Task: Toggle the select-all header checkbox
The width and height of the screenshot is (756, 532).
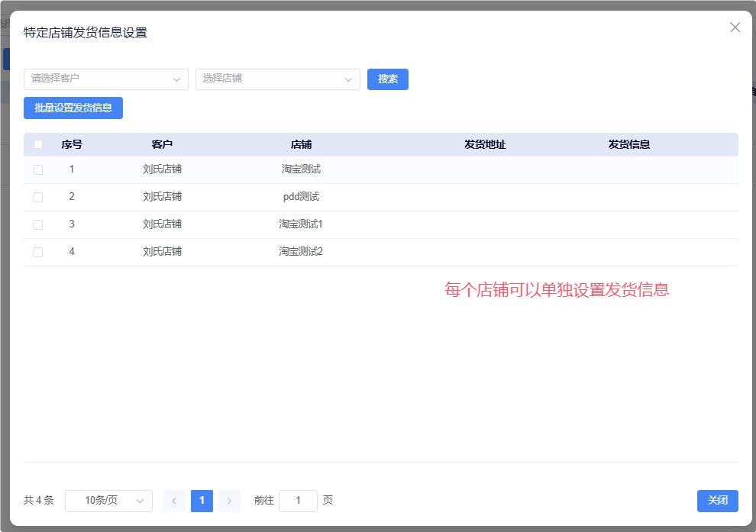Action: tap(38, 144)
